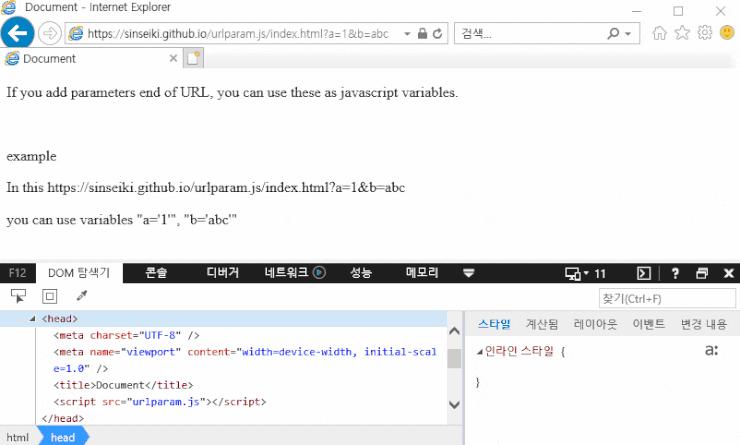Image resolution: width=740 pixels, height=445 pixels.
Task: Switch to the 디버거 tab
Action: [223, 273]
